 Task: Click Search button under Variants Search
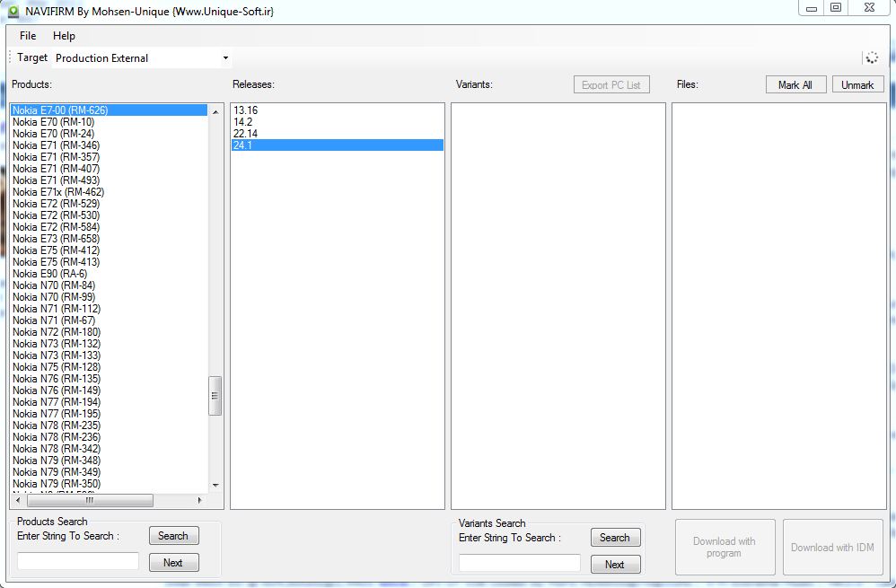(x=615, y=537)
